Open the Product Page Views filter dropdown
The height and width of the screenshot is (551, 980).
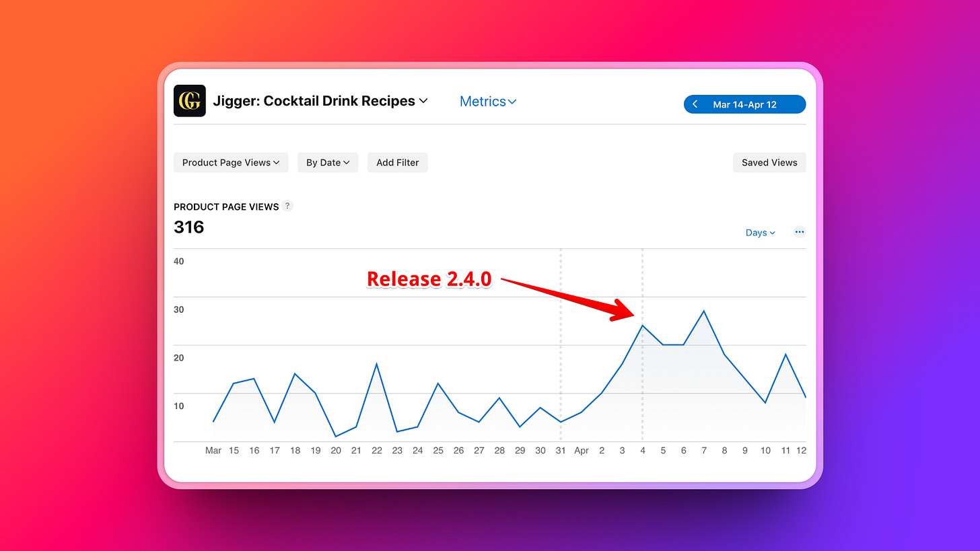click(x=231, y=162)
